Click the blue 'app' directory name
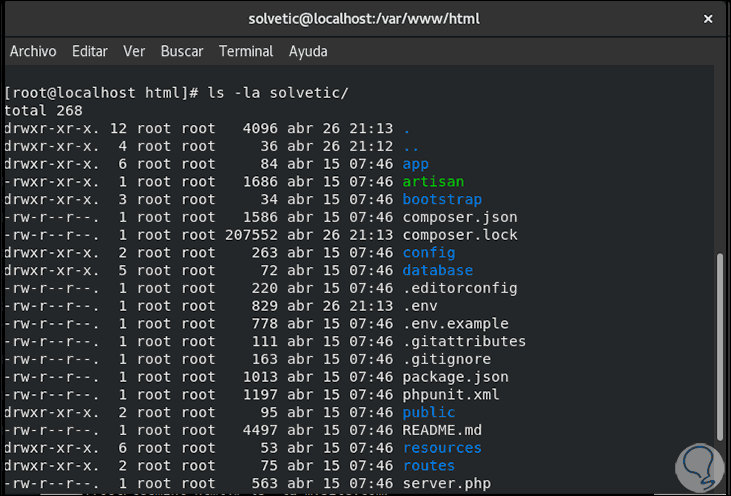Image resolution: width=731 pixels, height=496 pixels. [x=415, y=164]
